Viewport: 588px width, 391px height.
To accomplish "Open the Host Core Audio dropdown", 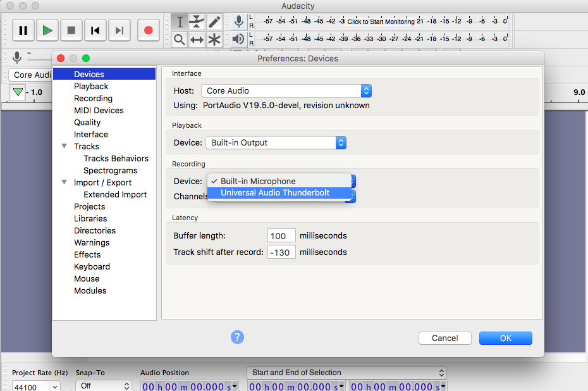I will 286,90.
